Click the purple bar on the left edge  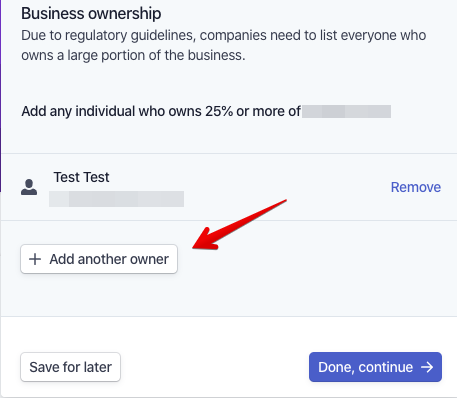pyautogui.click(x=1, y=96)
